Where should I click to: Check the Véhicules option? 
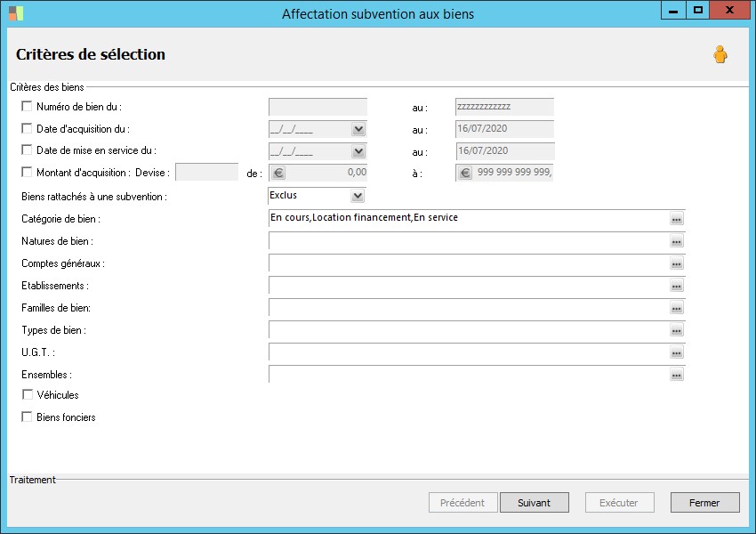click(27, 394)
